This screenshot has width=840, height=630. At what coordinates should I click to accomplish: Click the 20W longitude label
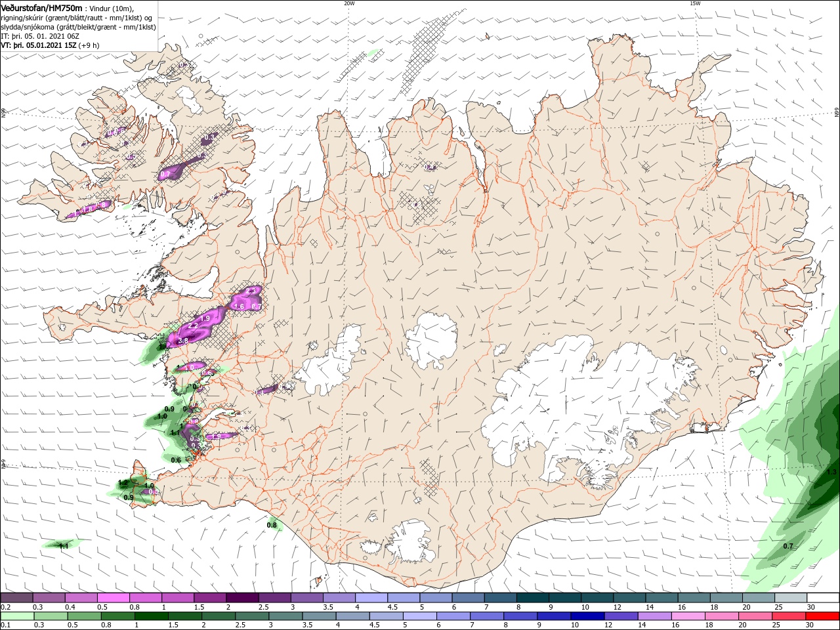(349, 3)
